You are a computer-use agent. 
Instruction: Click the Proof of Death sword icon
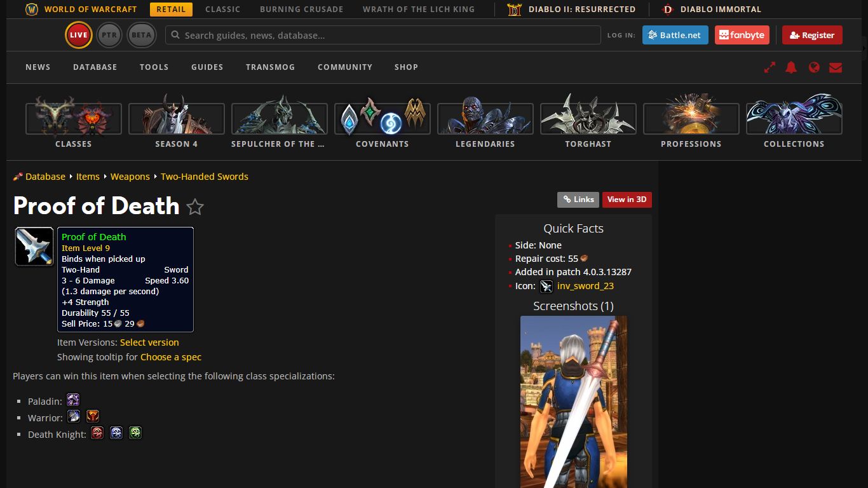pos(34,247)
